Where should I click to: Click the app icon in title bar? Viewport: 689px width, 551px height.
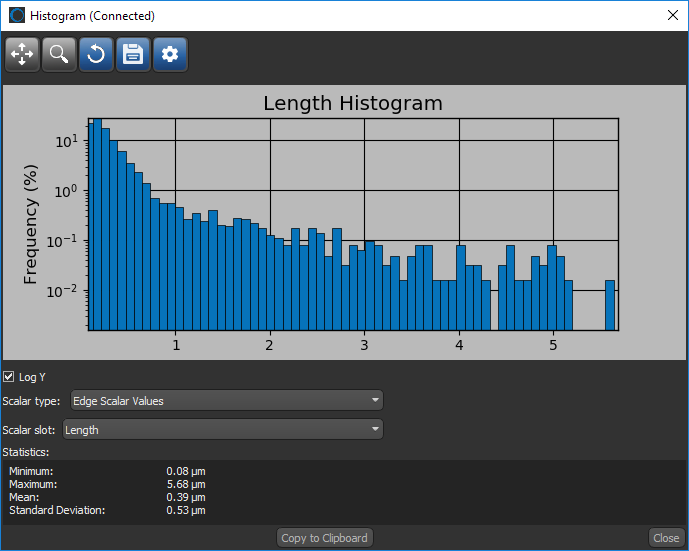pyautogui.click(x=15, y=16)
